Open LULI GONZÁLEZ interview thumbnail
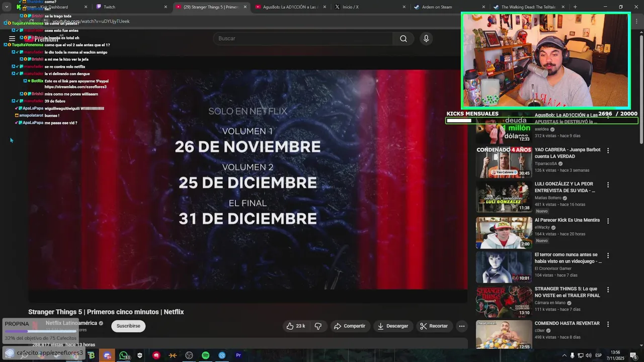The height and width of the screenshot is (362, 644). point(504,197)
